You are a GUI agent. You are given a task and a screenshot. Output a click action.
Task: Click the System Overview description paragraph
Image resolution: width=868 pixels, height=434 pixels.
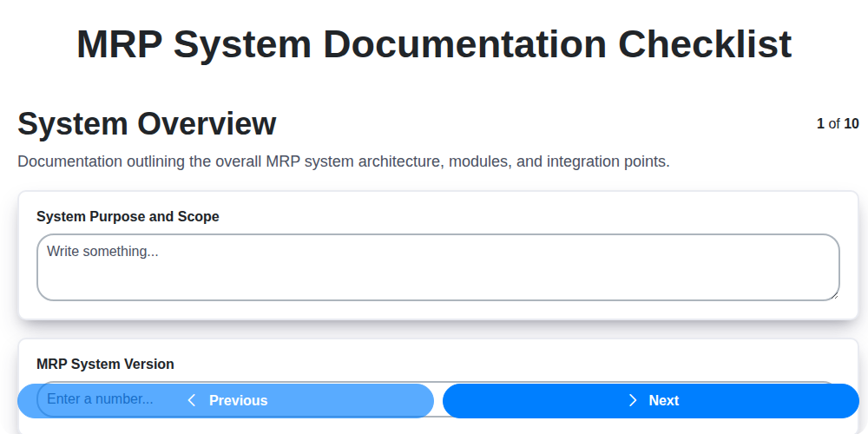coord(344,161)
